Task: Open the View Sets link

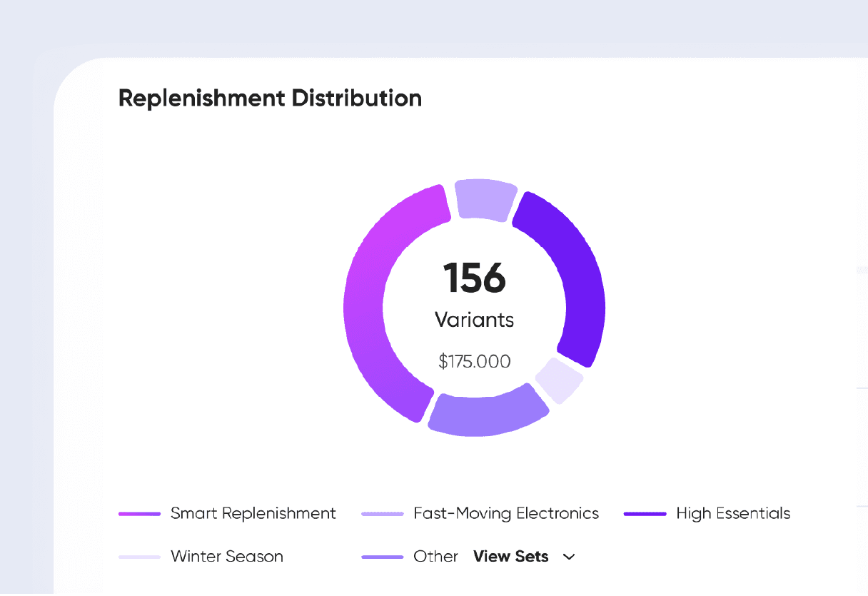Action: tap(511, 557)
